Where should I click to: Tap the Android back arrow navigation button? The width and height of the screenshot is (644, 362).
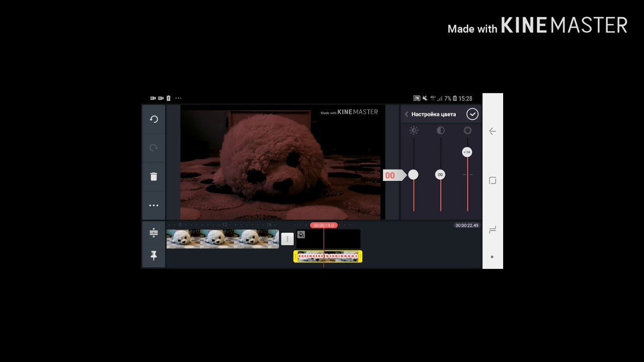[x=493, y=131]
